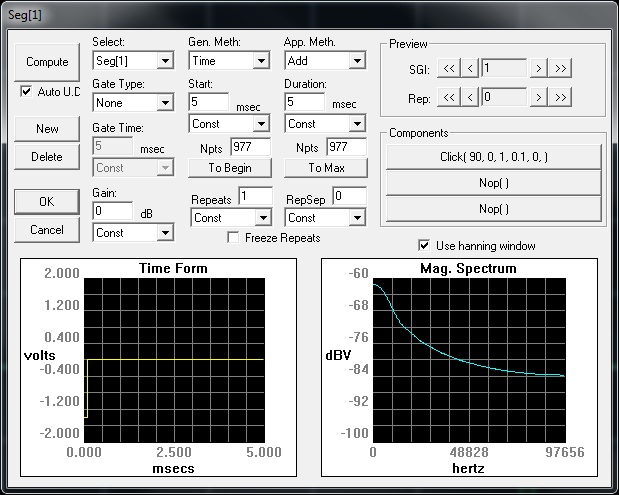Disable the Auto U.D checkbox

point(27,91)
